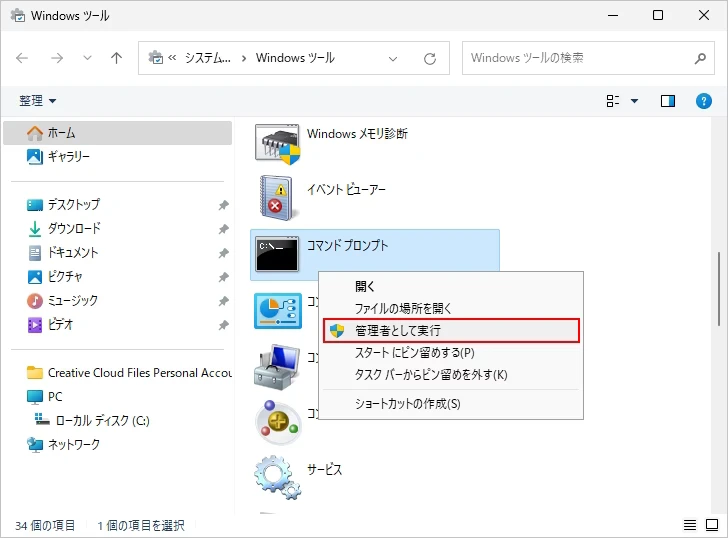Select the Windows メモリ診断 icon
The image size is (728, 538).
[x=278, y=144]
